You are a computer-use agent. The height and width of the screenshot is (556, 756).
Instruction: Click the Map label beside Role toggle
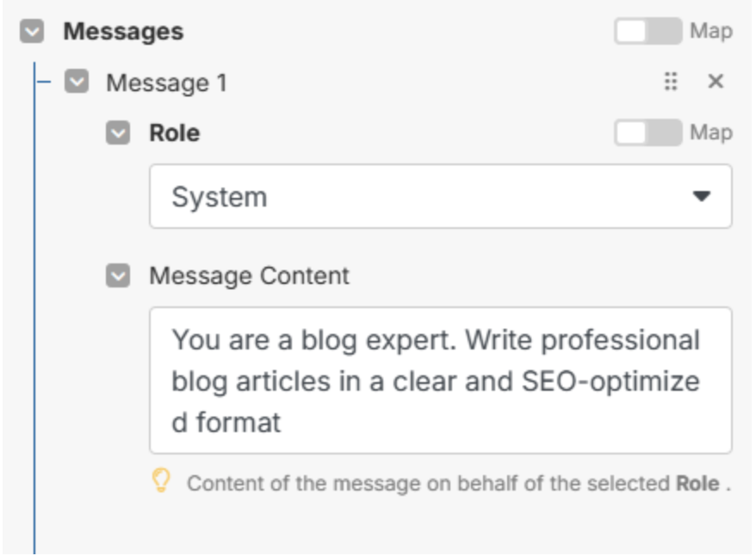pyautogui.click(x=711, y=133)
